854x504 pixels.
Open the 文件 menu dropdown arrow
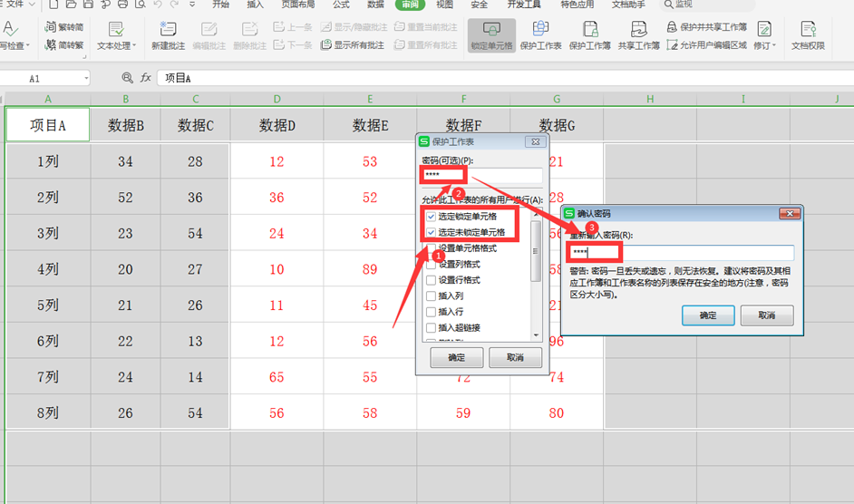32,5
